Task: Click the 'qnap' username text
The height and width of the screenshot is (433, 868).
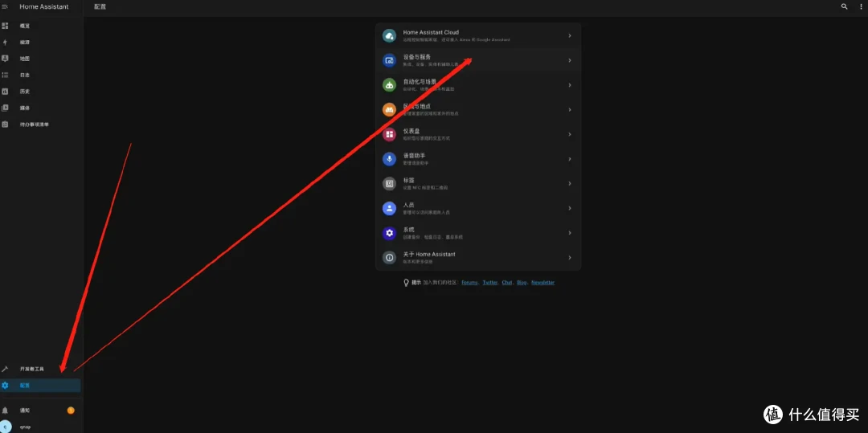Action: 26,427
